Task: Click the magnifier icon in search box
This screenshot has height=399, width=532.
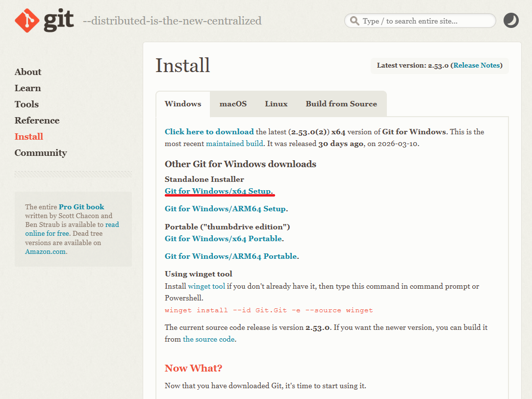Action: tap(355, 21)
